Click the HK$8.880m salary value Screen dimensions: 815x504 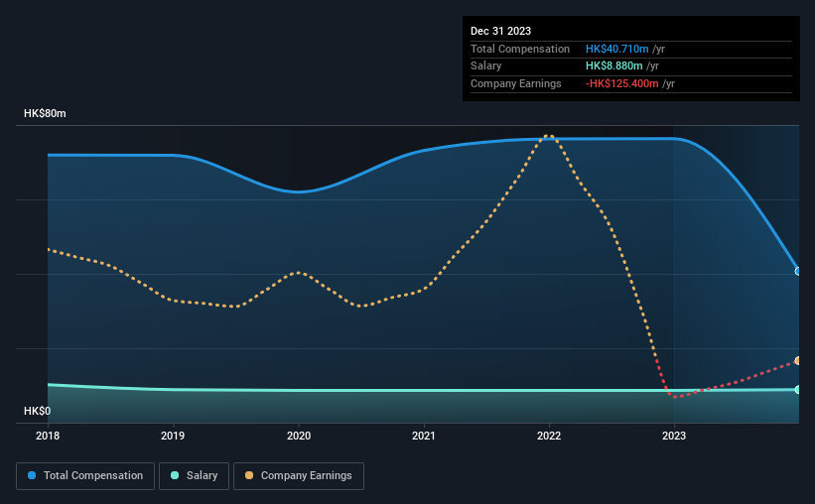pyautogui.click(x=613, y=66)
